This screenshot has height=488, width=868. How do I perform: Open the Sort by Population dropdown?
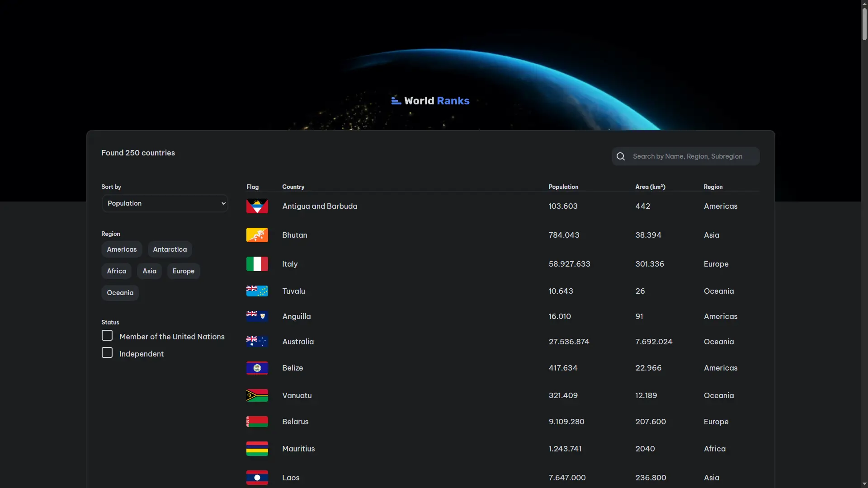[165, 203]
